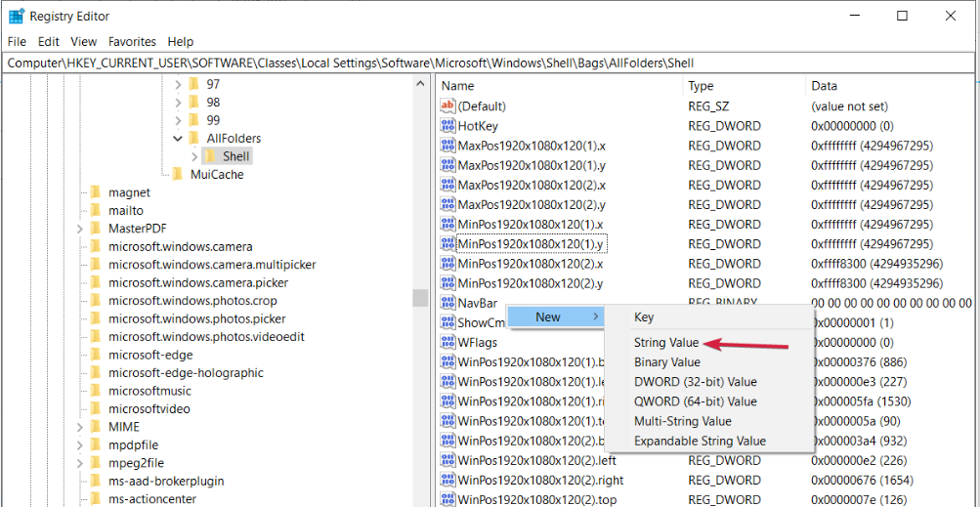Click icon of MaxPos1920x1080x120(2).x value
Viewport: 980px width, 507px height.
[x=448, y=185]
